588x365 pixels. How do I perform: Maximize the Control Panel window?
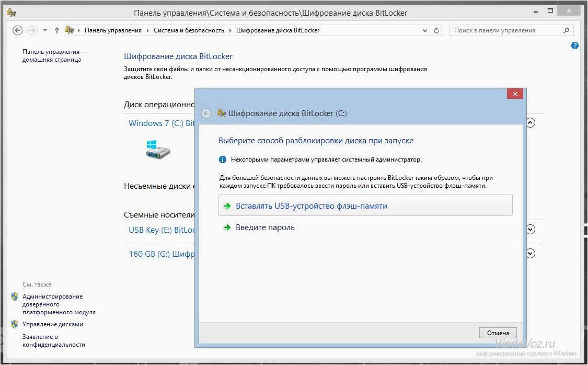click(x=550, y=11)
